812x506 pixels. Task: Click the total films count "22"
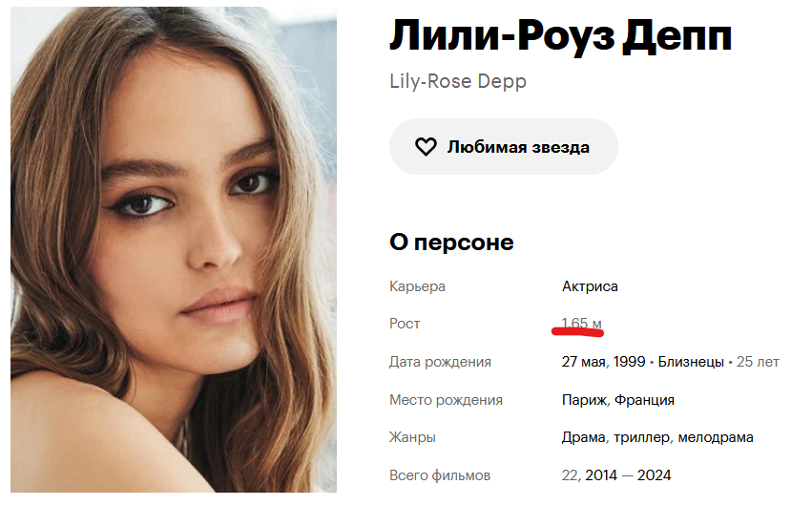[x=570, y=475]
